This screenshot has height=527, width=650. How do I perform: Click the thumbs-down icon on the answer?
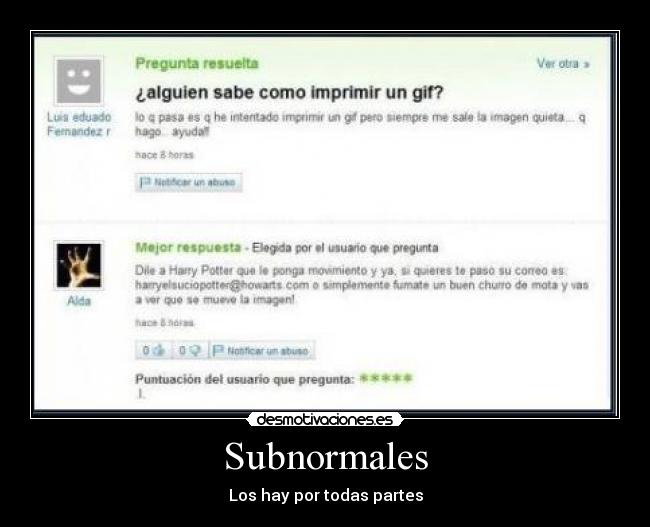point(195,350)
